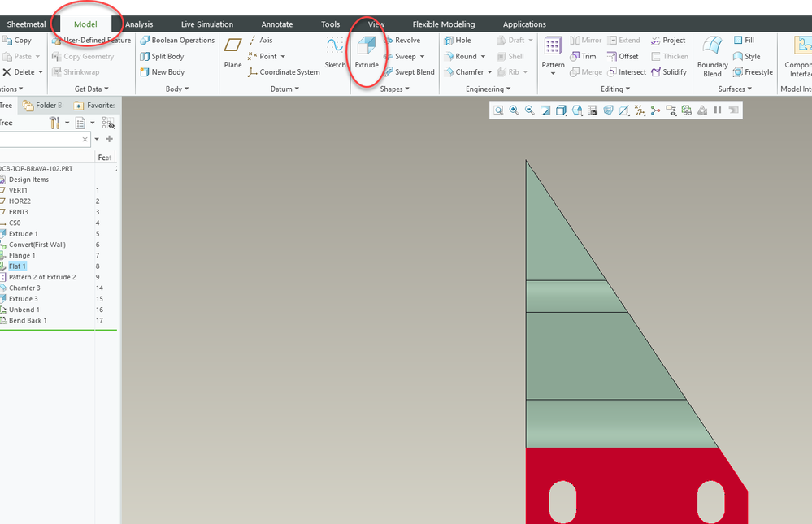Screen dimensions: 812x524
Task: Select the Chamfer tool
Action: pos(464,72)
